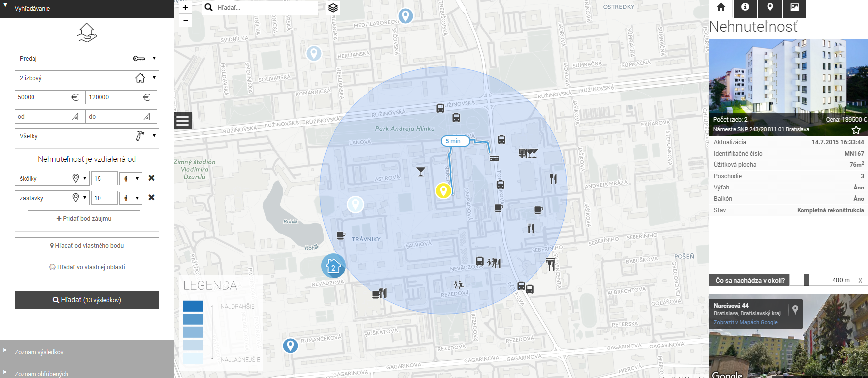
Task: Click the maximum price field 120000
Action: click(121, 97)
